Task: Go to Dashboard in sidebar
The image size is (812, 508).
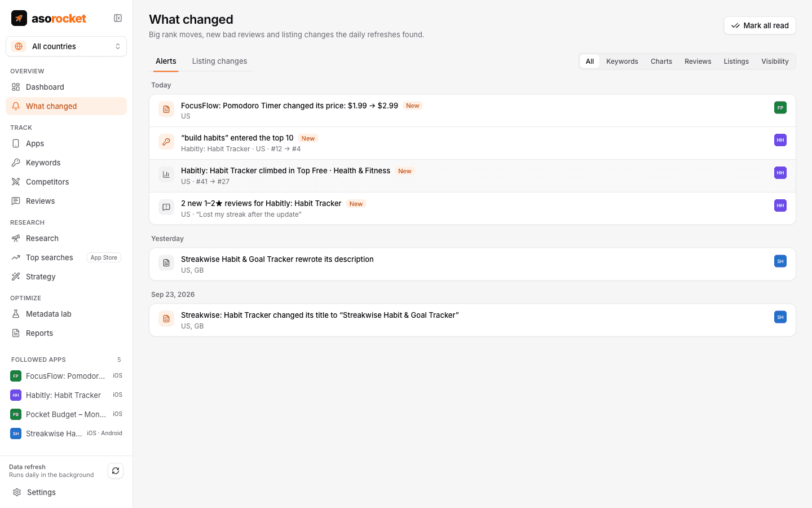Action: pyautogui.click(x=66, y=87)
